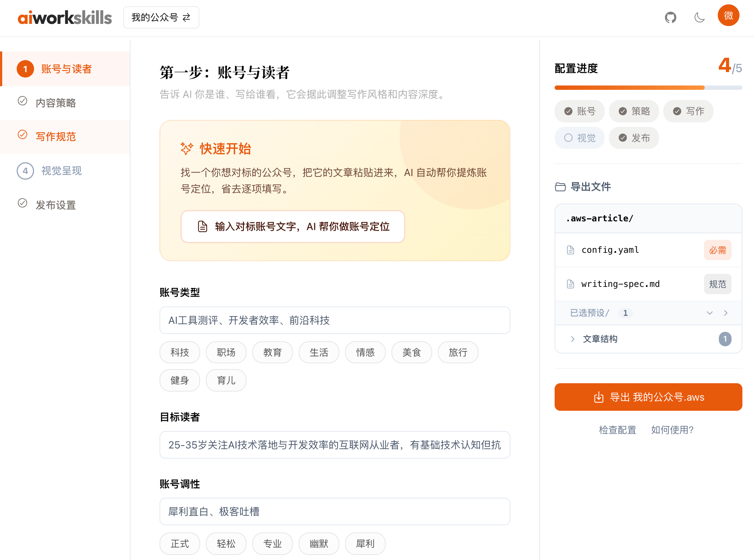Select the 正式 tone tag
The width and height of the screenshot is (754, 560).
[180, 544]
